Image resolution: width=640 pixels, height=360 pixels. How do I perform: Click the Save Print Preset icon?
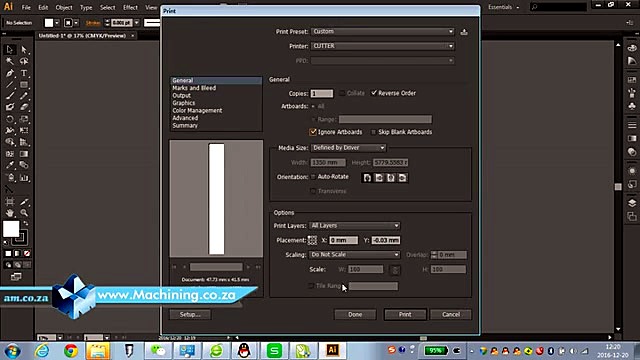click(464, 32)
